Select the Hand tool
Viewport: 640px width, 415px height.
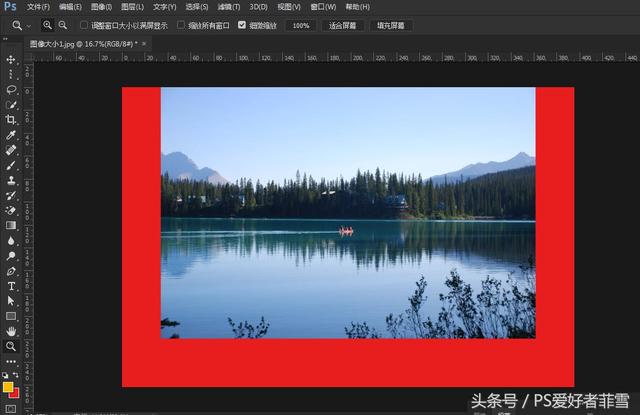pyautogui.click(x=11, y=331)
